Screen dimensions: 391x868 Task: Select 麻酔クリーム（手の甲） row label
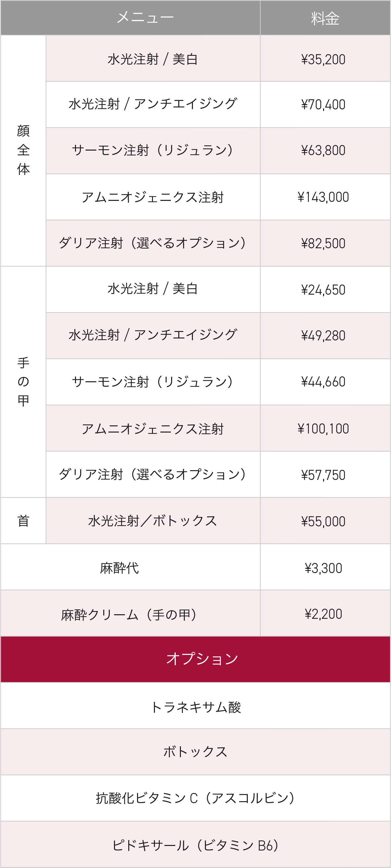(x=129, y=614)
